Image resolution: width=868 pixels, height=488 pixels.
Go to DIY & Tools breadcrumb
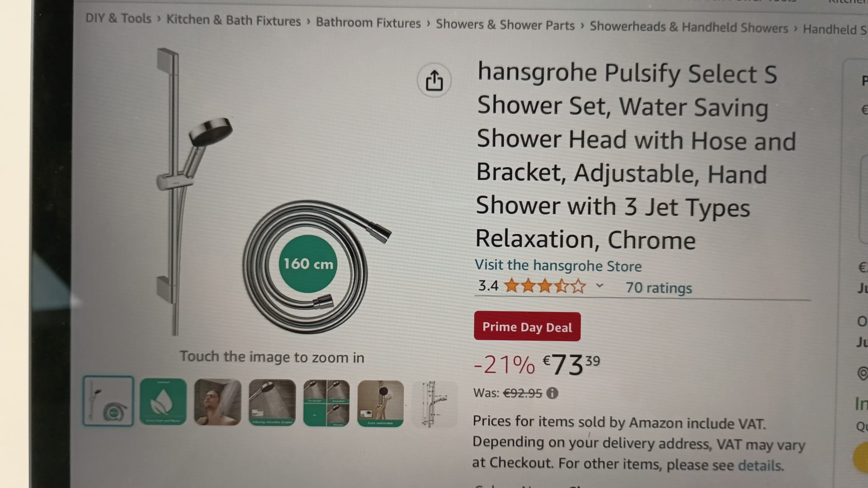[x=118, y=19]
